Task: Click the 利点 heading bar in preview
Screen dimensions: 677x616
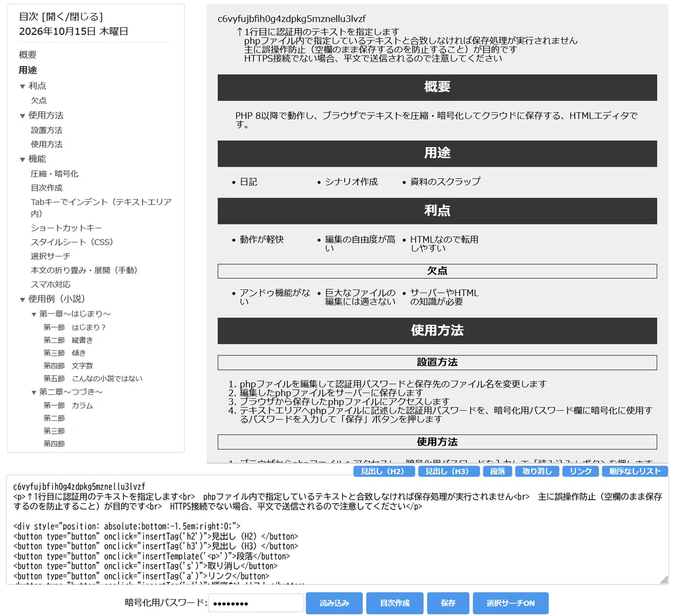Action: point(437,211)
